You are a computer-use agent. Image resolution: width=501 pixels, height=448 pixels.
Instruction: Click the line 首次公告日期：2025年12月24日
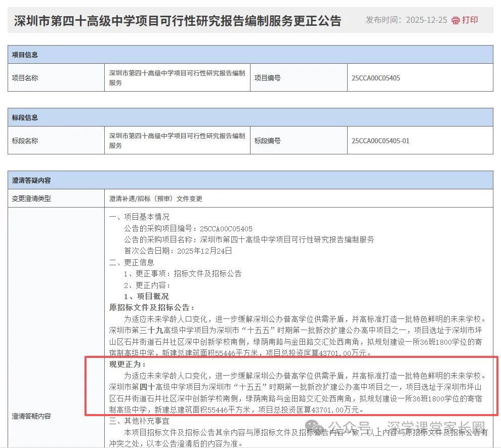click(x=178, y=251)
